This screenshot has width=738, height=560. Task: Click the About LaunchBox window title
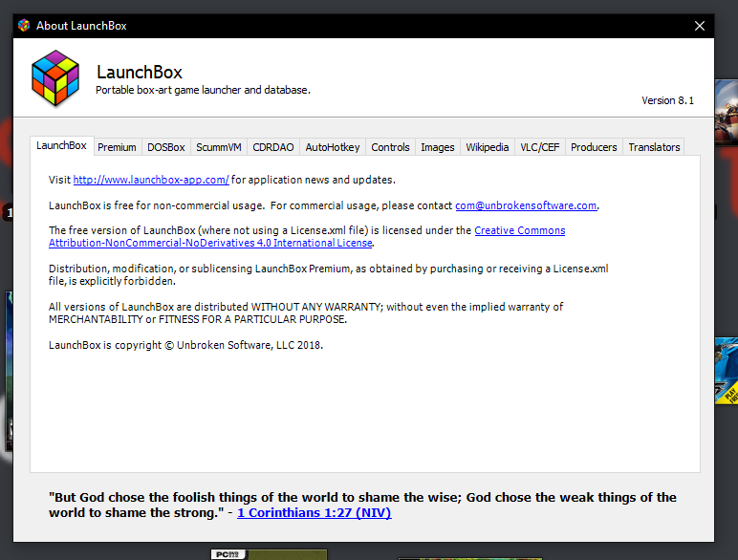coord(81,26)
